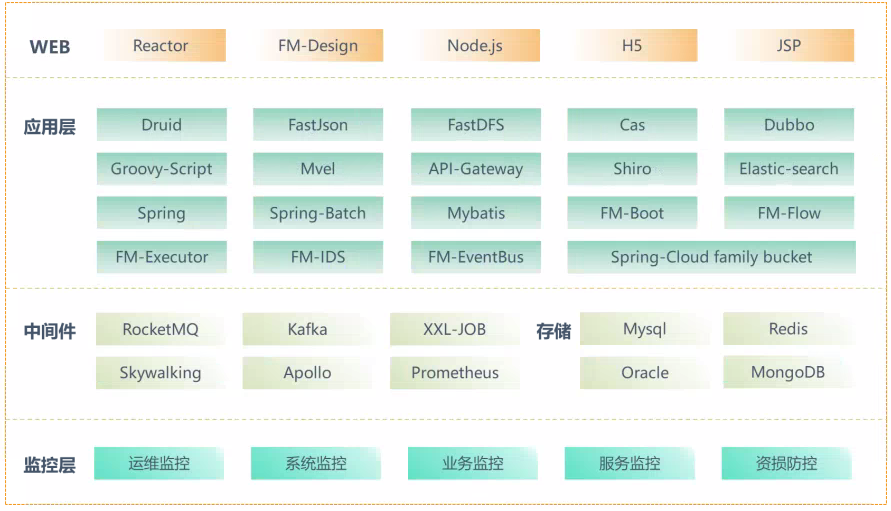Select the Prometheus box
891x511 pixels.
pos(455,373)
